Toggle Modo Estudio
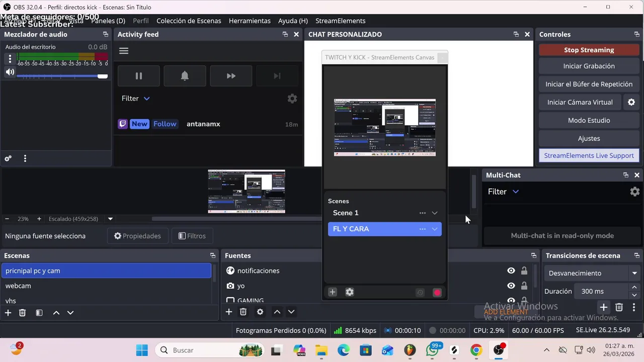The image size is (644, 362). tap(589, 120)
